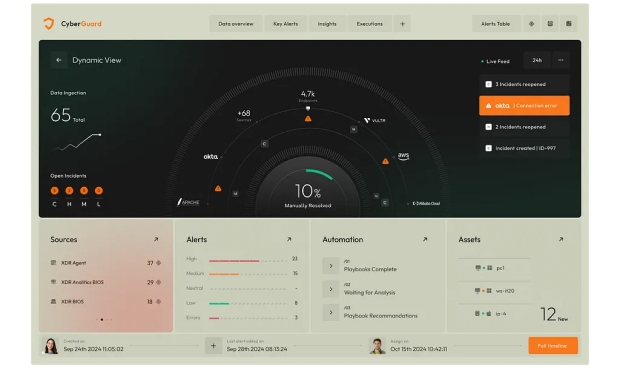Click the High alerts progress bar
620x368 pixels.
pos(248,261)
